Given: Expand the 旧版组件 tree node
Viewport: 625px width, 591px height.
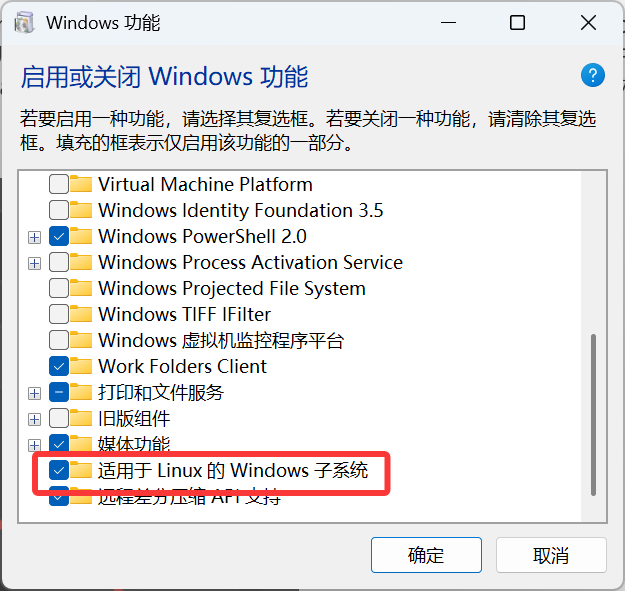Looking at the screenshot, I should tap(35, 420).
